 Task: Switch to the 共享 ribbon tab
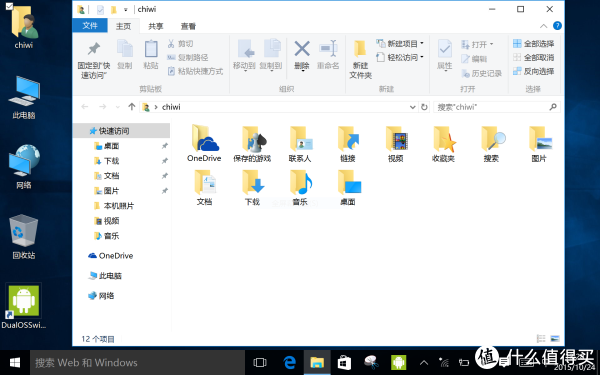156,26
